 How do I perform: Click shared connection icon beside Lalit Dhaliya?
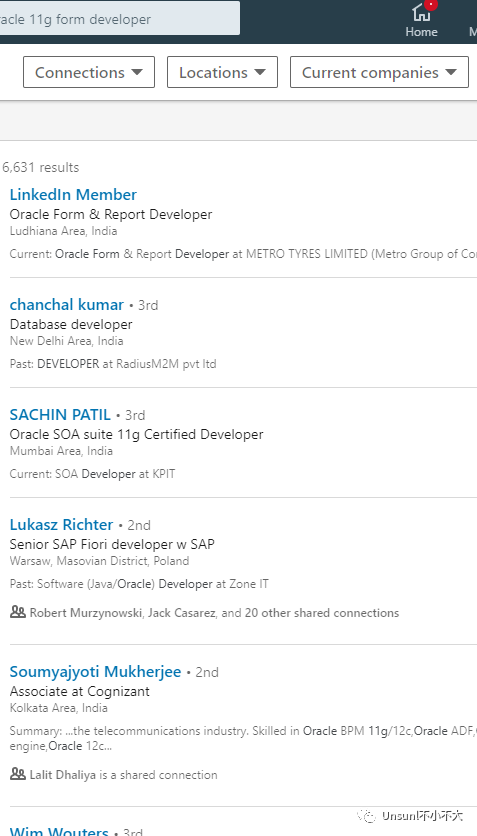pos(18,774)
